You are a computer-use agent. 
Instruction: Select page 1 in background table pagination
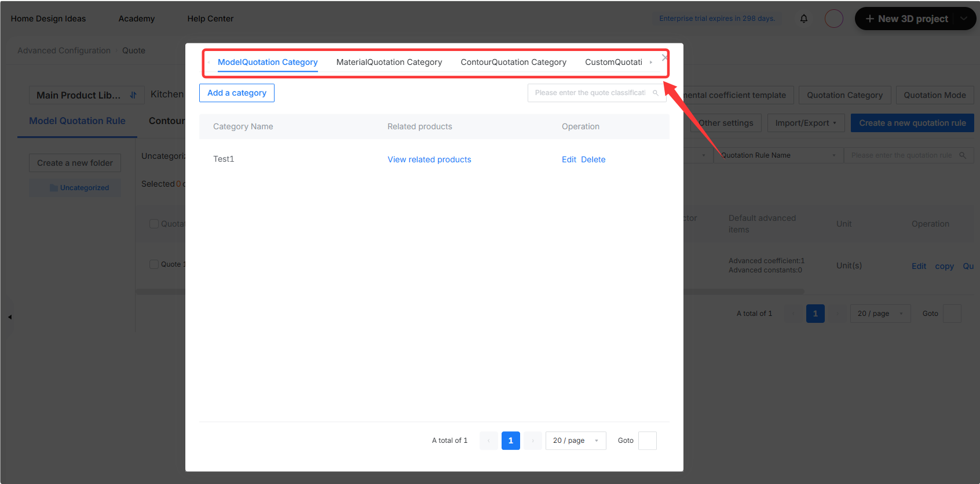816,314
